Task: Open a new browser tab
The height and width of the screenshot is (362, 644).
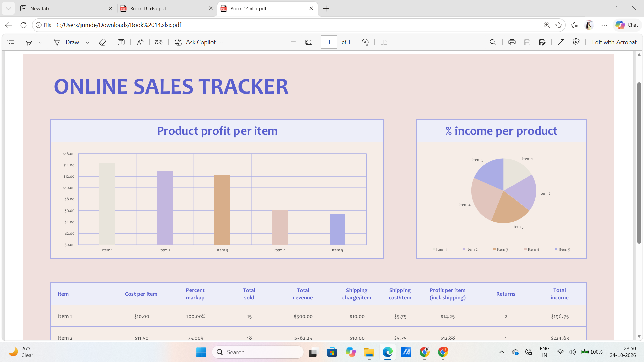Action: pos(326,8)
